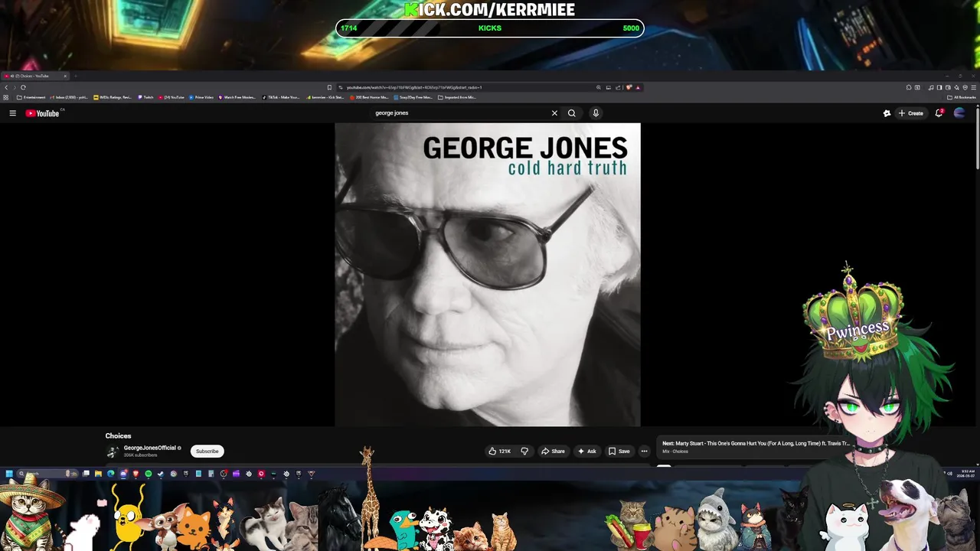
Task: Dislike the video with thumbs down
Action: point(524,452)
